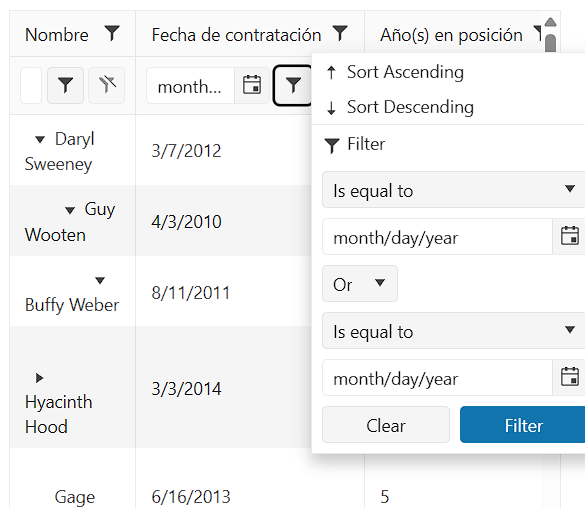The width and height of the screenshot is (585, 508).
Task: Click the blue Filter button
Action: (523, 425)
